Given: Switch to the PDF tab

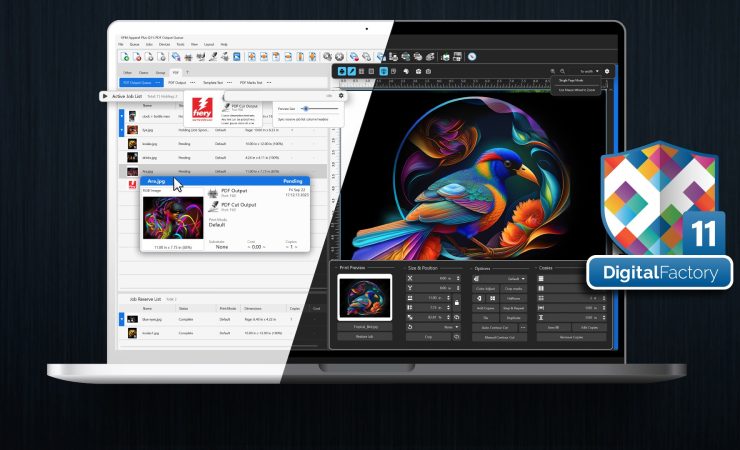Looking at the screenshot, I should [x=176, y=73].
